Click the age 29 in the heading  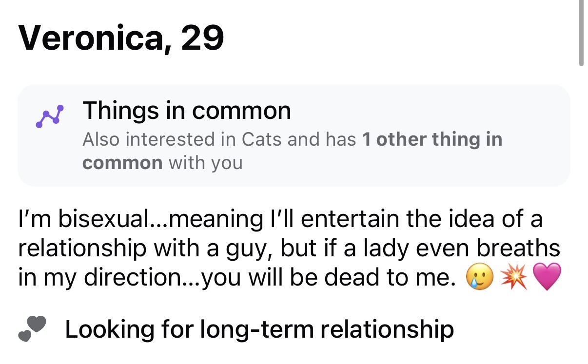(203, 38)
